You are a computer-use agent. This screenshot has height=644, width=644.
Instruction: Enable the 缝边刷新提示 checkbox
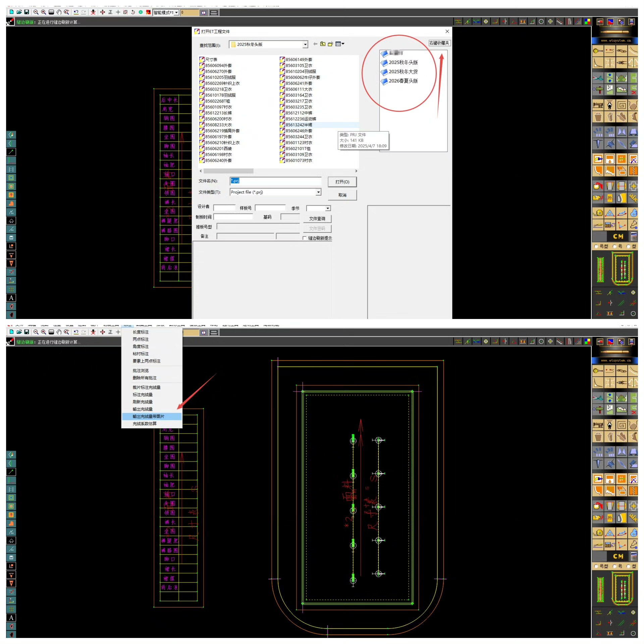[305, 238]
